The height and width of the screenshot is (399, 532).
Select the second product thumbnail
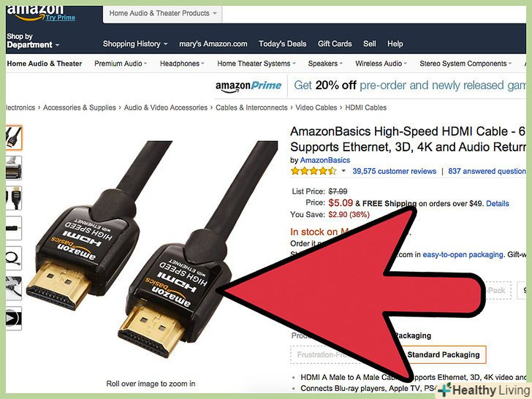click(x=14, y=167)
